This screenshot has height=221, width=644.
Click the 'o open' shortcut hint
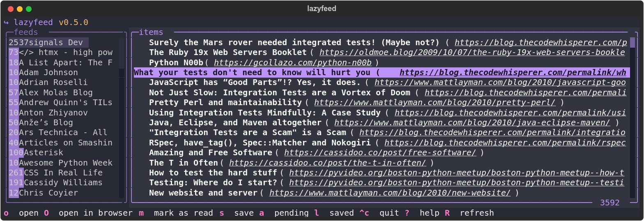click(x=21, y=213)
